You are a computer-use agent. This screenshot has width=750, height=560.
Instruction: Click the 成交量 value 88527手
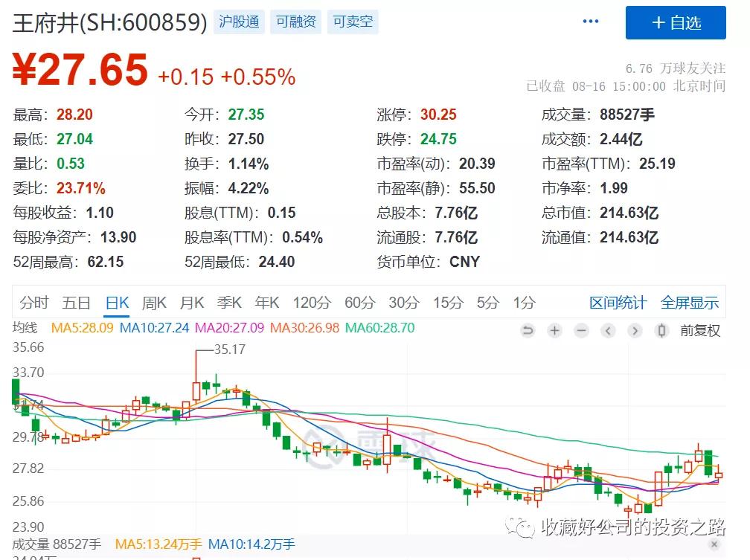pyautogui.click(x=627, y=115)
